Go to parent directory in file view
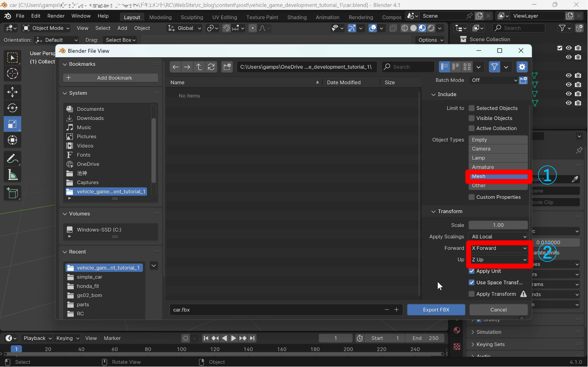The height and width of the screenshot is (367, 588). pos(199,67)
